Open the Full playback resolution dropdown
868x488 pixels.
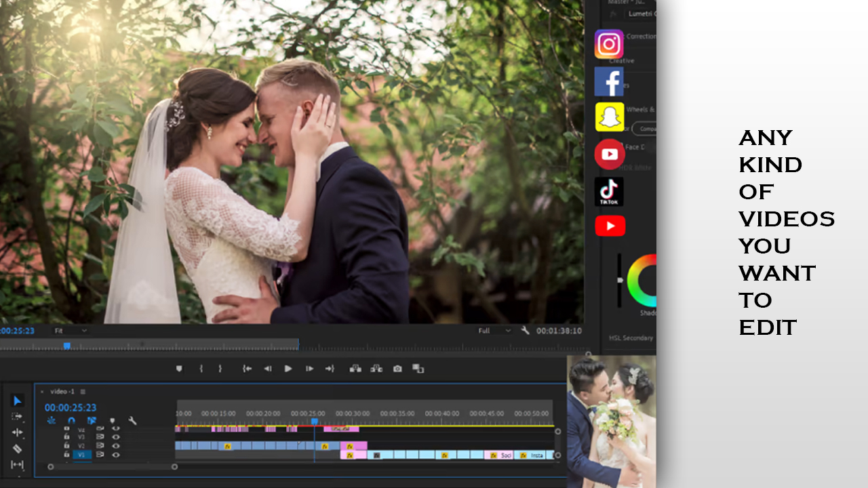point(494,331)
